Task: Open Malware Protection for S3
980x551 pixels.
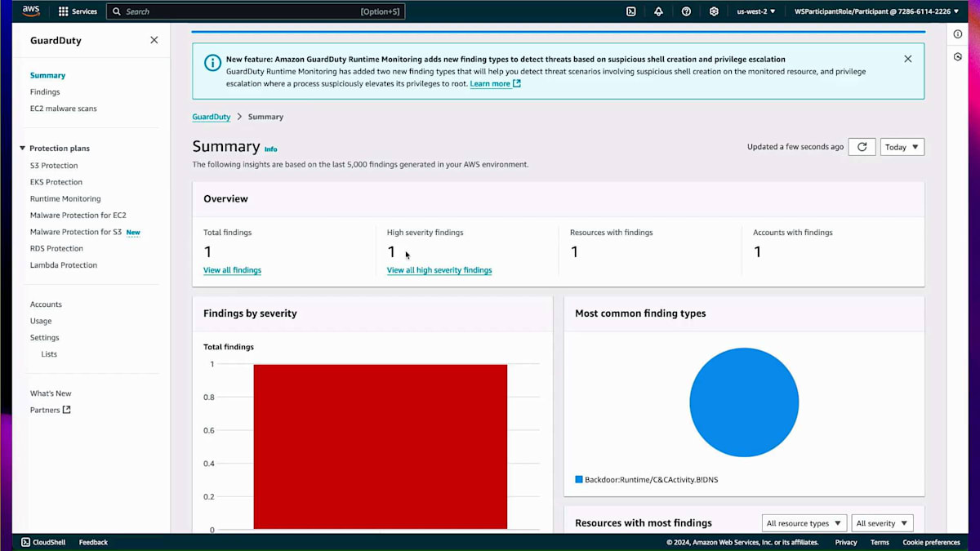Action: [x=76, y=232]
